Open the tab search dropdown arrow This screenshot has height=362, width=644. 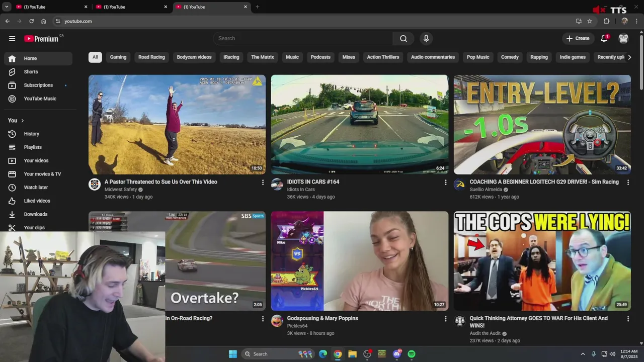click(x=7, y=7)
